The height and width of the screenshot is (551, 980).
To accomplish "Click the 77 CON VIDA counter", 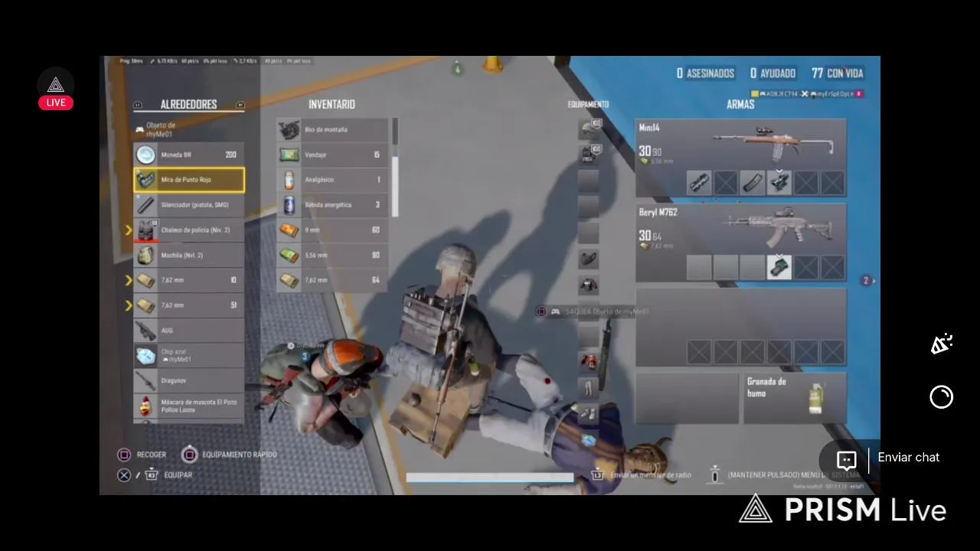I will 838,73.
